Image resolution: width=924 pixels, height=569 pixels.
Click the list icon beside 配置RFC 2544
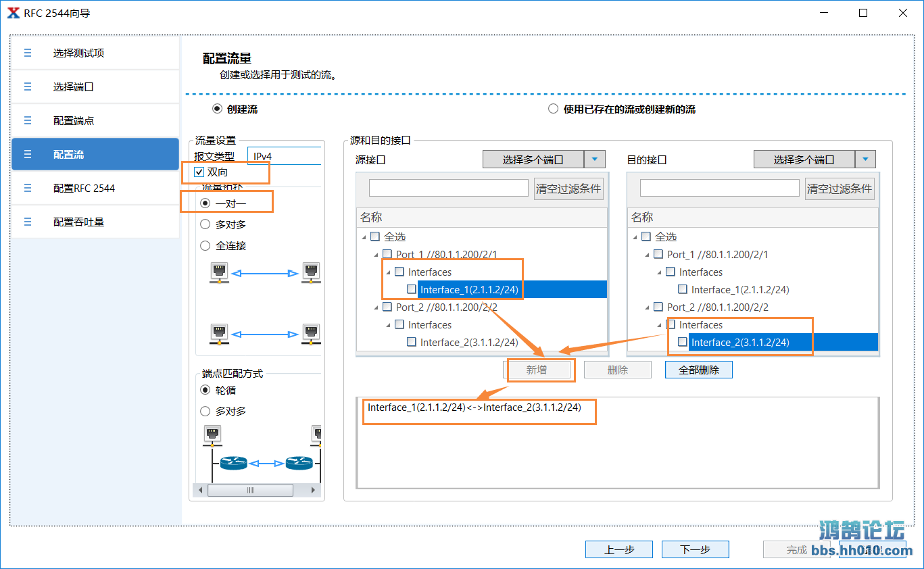click(28, 188)
